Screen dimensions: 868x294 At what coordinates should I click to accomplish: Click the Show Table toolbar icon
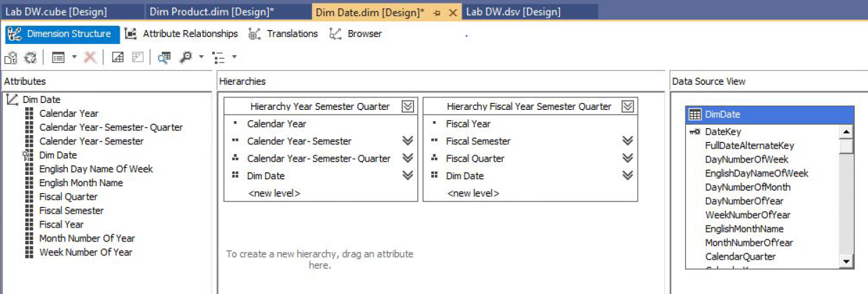pos(118,57)
